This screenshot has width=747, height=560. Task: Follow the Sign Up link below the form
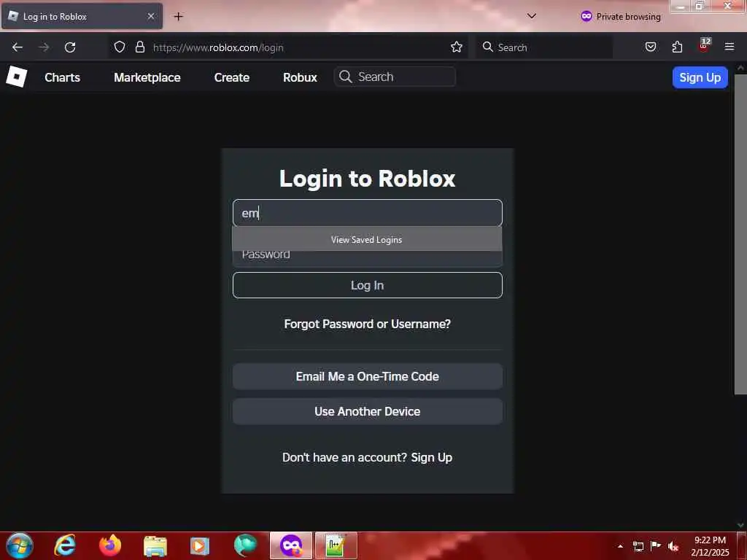pos(432,458)
